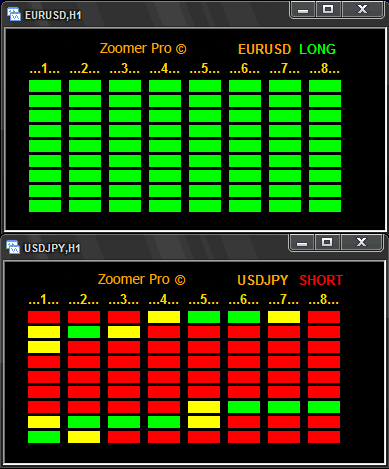
Task: Click the only green bar in USDJPY column 8
Action: 324,407
